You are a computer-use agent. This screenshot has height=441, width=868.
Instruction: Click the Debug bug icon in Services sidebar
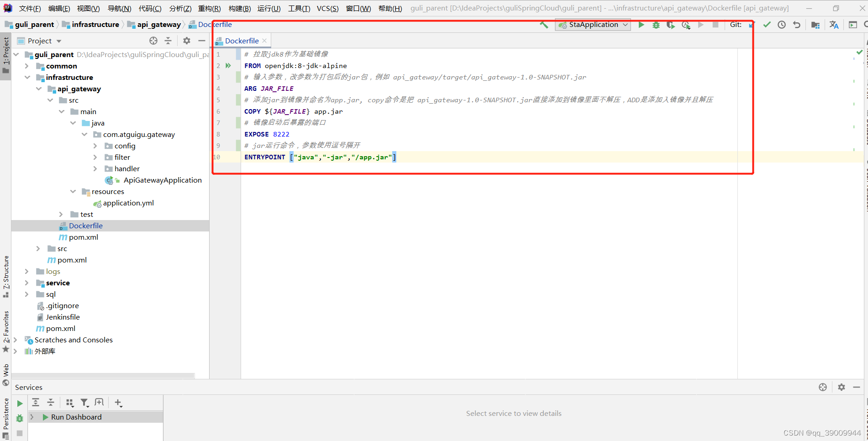[20, 418]
